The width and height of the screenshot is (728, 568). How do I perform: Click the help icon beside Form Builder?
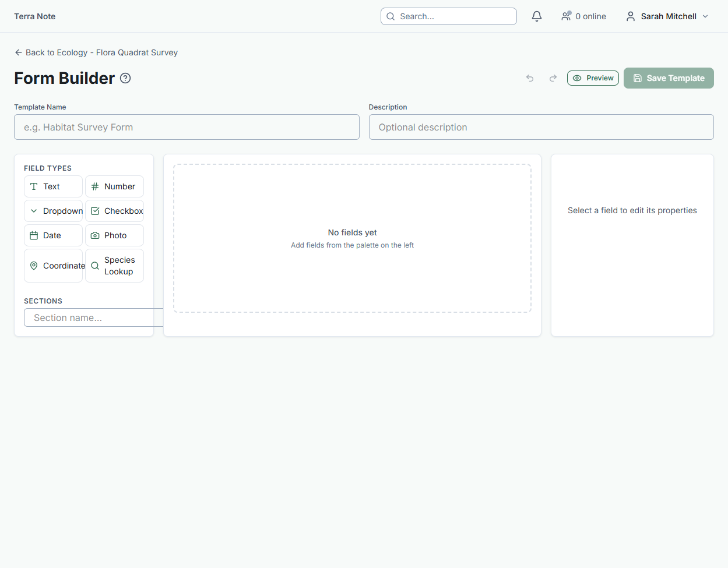coord(125,78)
